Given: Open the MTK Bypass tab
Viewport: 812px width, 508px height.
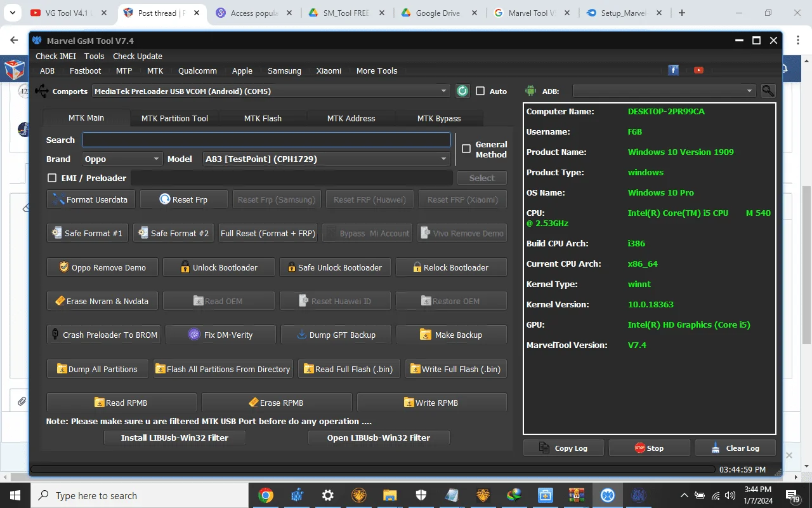Looking at the screenshot, I should pos(439,118).
